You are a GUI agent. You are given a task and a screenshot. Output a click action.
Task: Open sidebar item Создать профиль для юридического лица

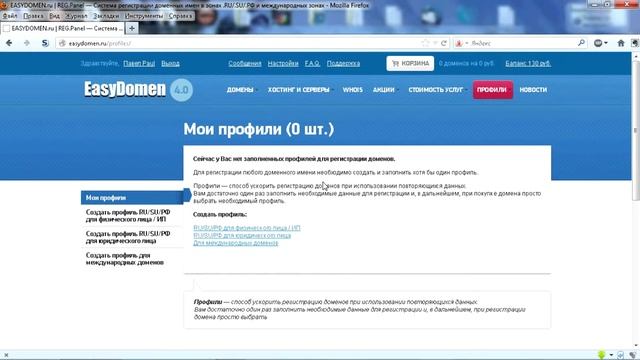click(x=128, y=237)
